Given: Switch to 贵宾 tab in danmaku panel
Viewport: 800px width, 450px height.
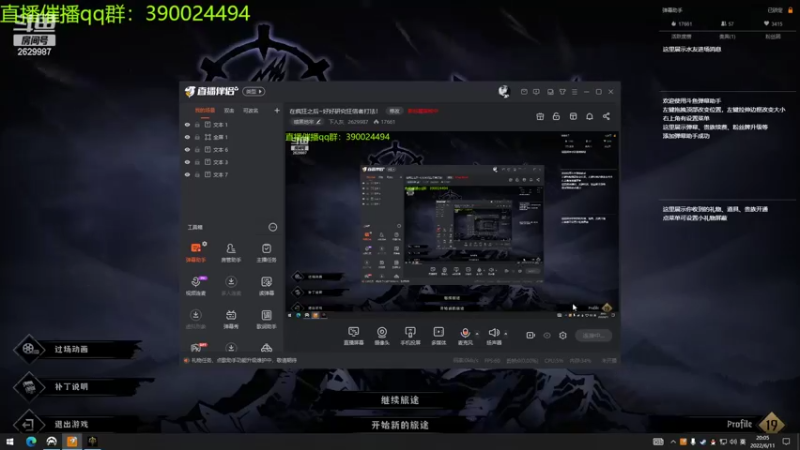Looking at the screenshot, I should coord(727,37).
